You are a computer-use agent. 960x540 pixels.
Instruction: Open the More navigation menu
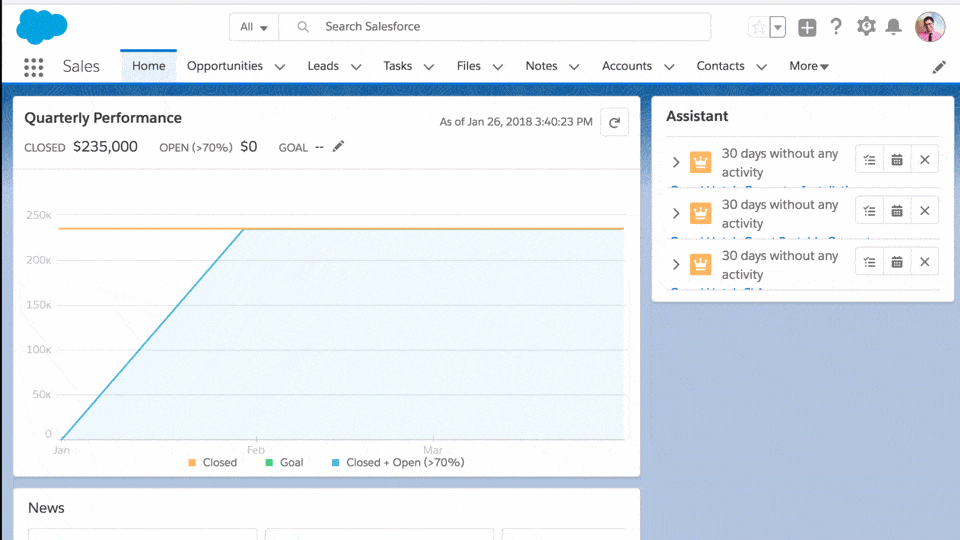point(809,66)
